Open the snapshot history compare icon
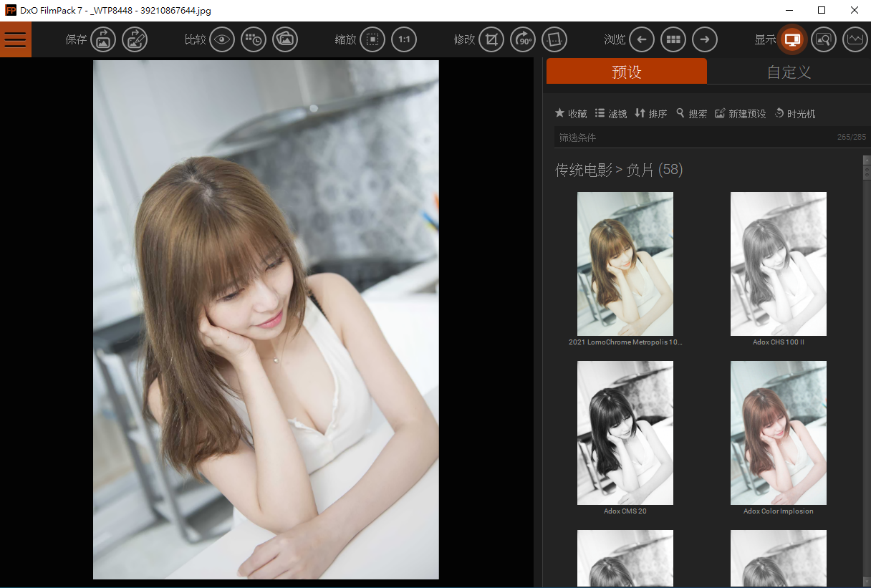The image size is (871, 588). point(254,39)
